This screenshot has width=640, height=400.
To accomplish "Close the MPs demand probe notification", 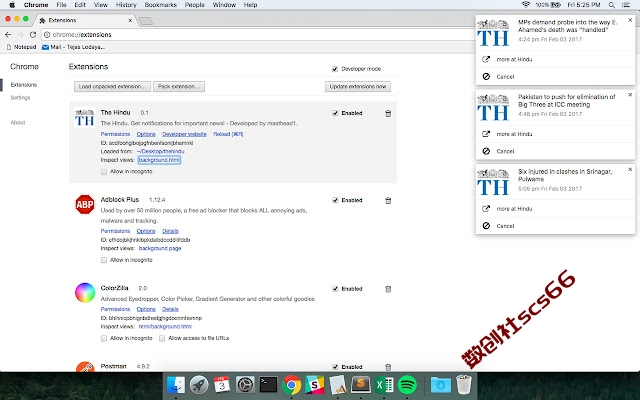I will (x=630, y=20).
